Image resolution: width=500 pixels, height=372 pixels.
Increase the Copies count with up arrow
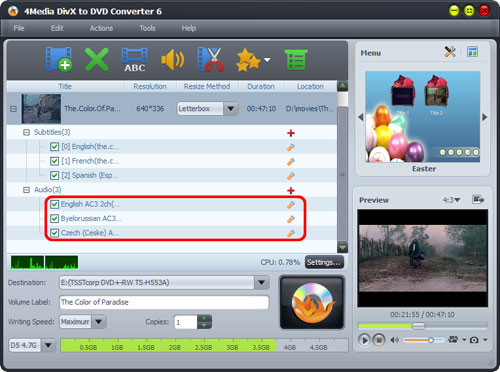tap(204, 318)
